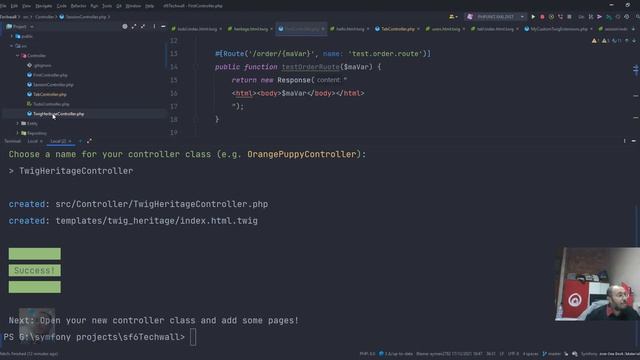The width and height of the screenshot is (640, 360).
Task: Collapse the Controller folder
Action: point(18,56)
